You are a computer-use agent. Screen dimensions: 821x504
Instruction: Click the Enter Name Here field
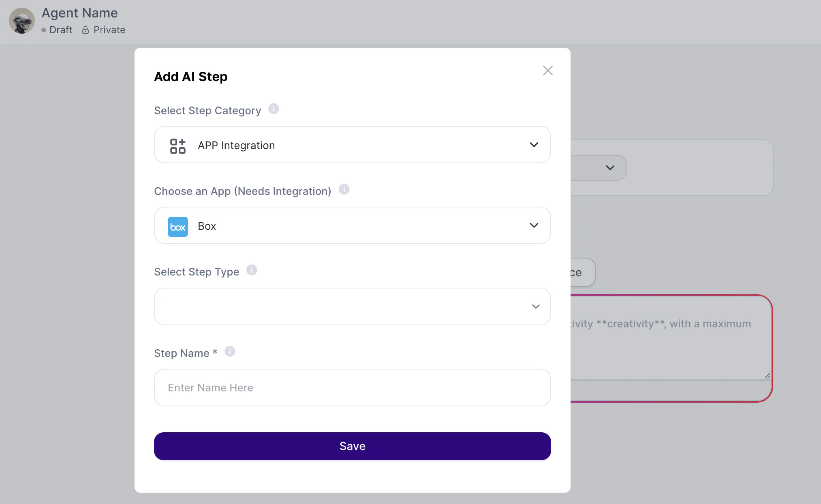(x=352, y=388)
